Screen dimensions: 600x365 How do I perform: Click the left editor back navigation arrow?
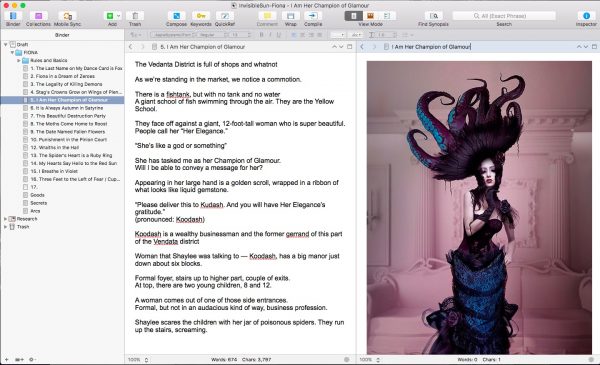click(130, 47)
